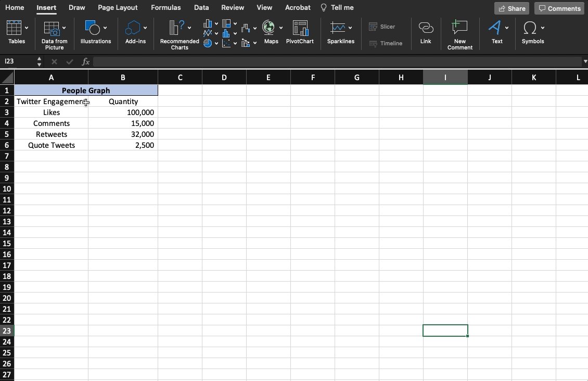Switch to the Formulas tab

(x=166, y=7)
